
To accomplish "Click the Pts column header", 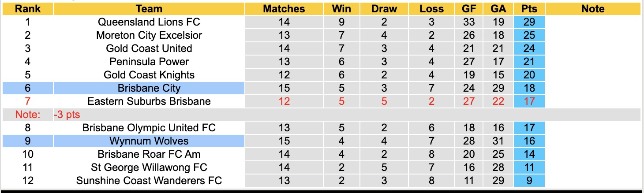I will pyautogui.click(x=529, y=9).
